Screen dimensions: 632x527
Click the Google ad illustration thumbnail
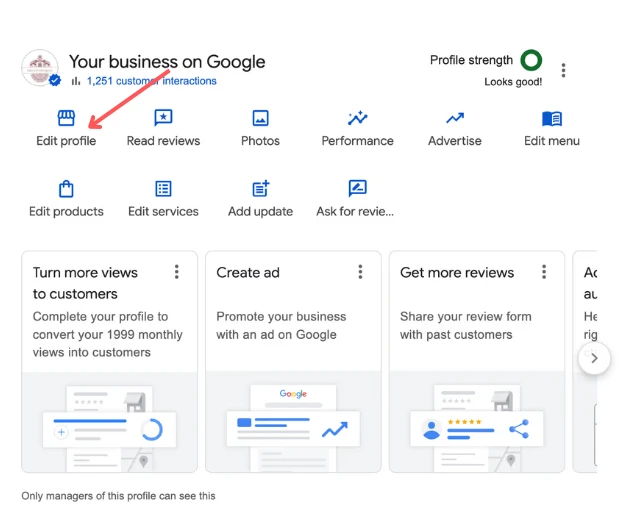(293, 422)
